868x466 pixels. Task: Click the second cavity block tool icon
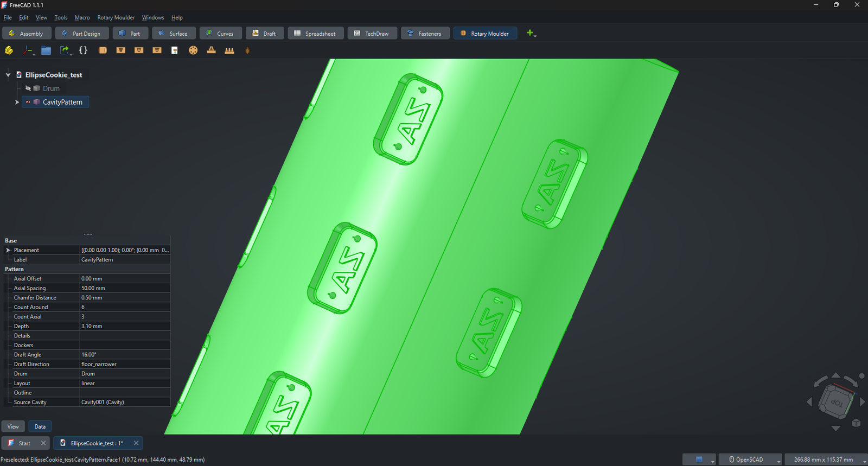point(139,50)
